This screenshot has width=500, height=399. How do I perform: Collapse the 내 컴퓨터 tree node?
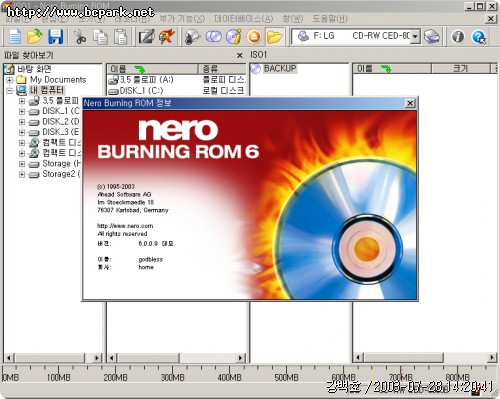10,90
